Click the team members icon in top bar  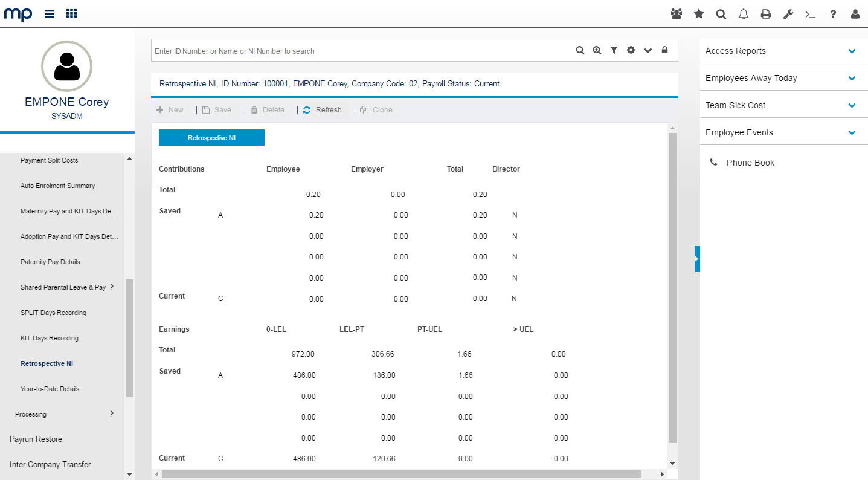677,15
